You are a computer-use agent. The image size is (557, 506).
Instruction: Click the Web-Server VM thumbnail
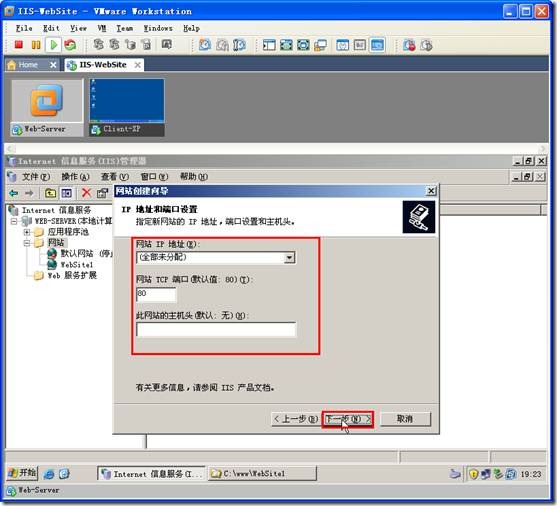click(x=47, y=107)
